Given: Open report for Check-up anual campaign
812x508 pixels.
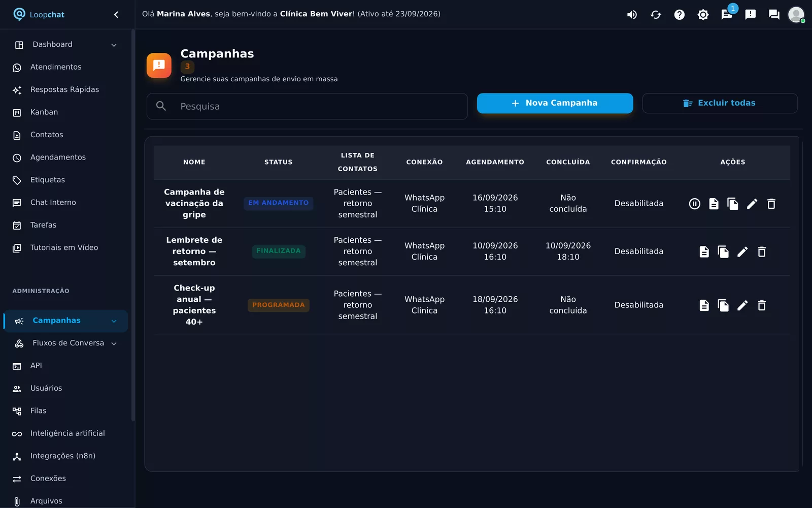Looking at the screenshot, I should [704, 305].
